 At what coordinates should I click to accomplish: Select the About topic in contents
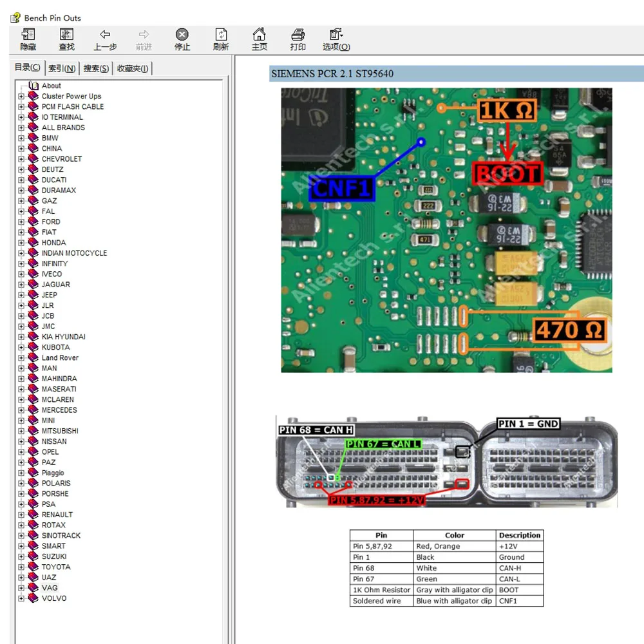click(51, 86)
